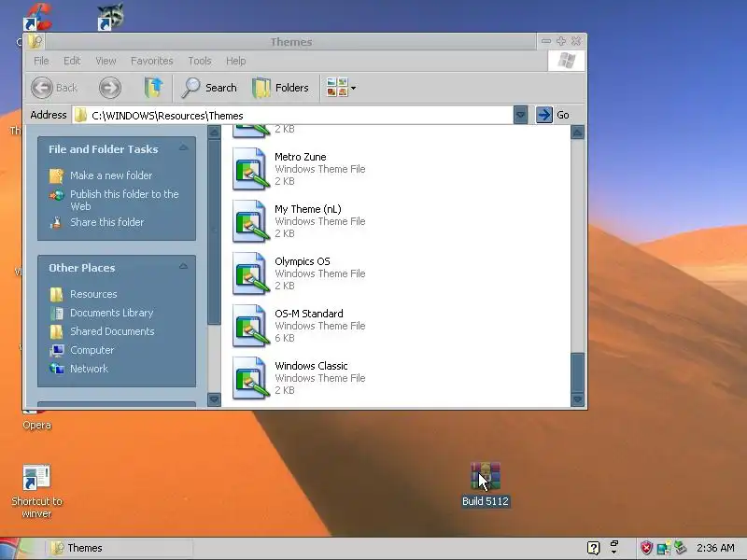Click the file list scrollbar thumb
Screen dimensions: 747x560
pos(577,372)
